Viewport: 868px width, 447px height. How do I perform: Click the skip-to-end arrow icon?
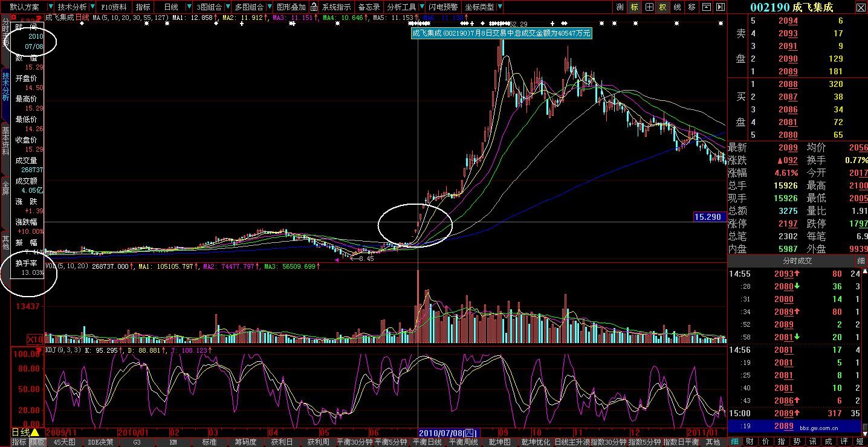tap(720, 7)
